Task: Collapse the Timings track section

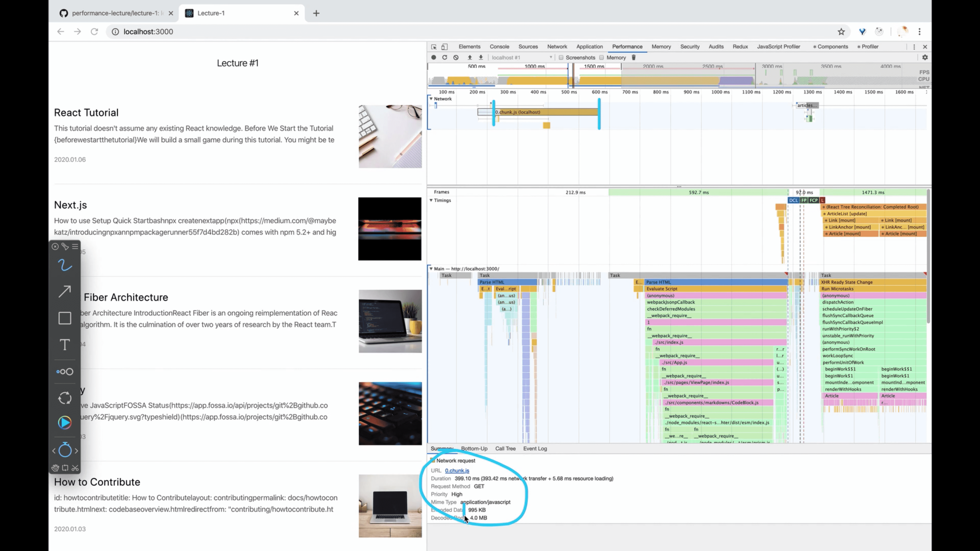Action: pos(431,200)
